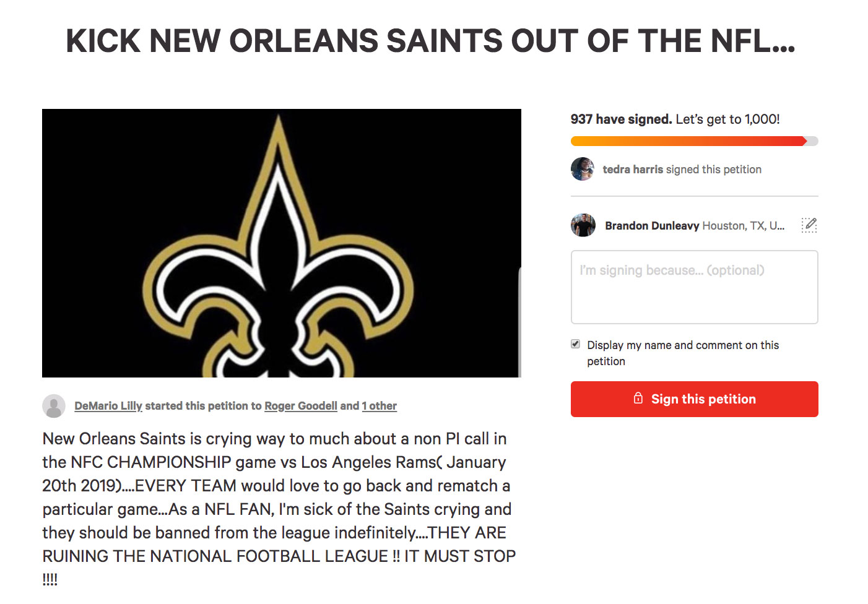868x604 pixels.
Task: Expand the '1 other' recipients link
Action: [x=379, y=406]
